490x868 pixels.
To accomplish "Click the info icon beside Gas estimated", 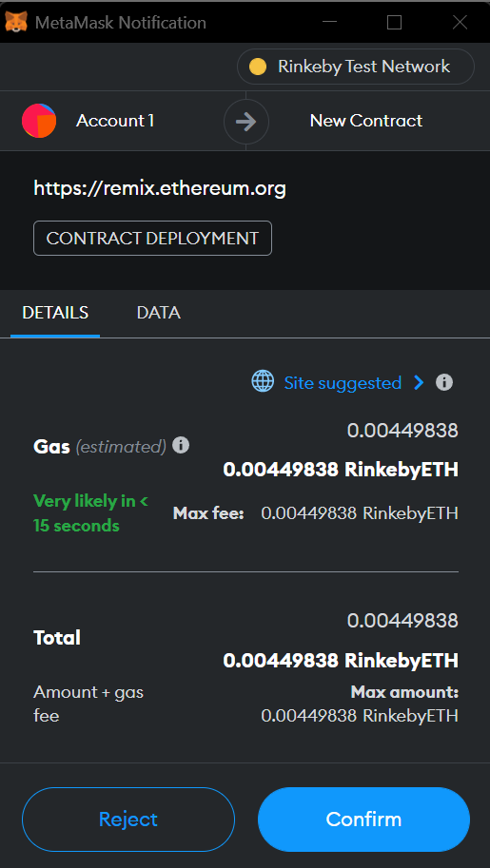I will click(181, 445).
